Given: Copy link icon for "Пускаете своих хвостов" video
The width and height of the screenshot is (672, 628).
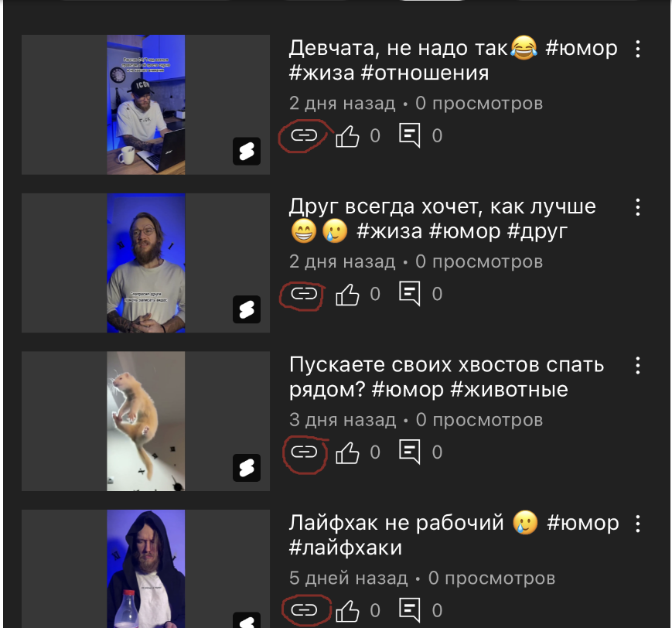Looking at the screenshot, I should click(304, 452).
